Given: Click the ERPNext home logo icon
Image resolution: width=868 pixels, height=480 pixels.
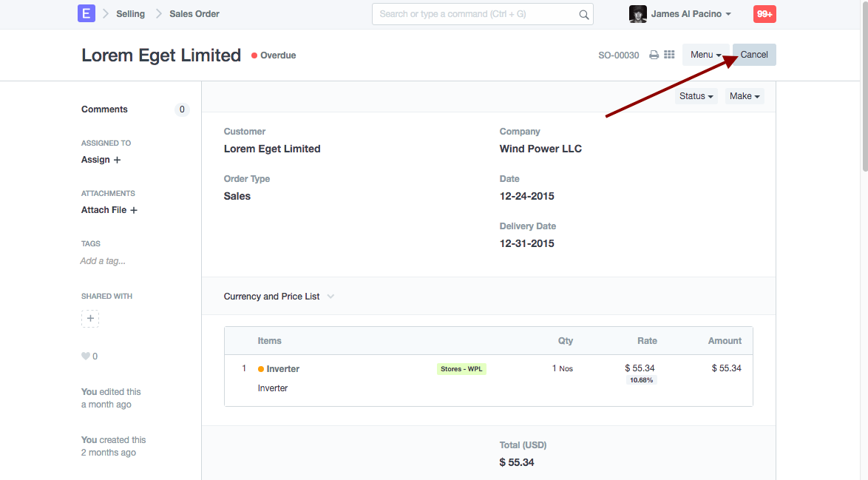Looking at the screenshot, I should tap(87, 13).
